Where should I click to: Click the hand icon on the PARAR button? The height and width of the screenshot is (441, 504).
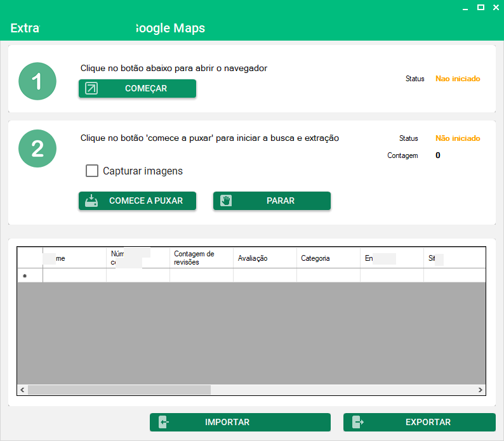[x=226, y=201]
